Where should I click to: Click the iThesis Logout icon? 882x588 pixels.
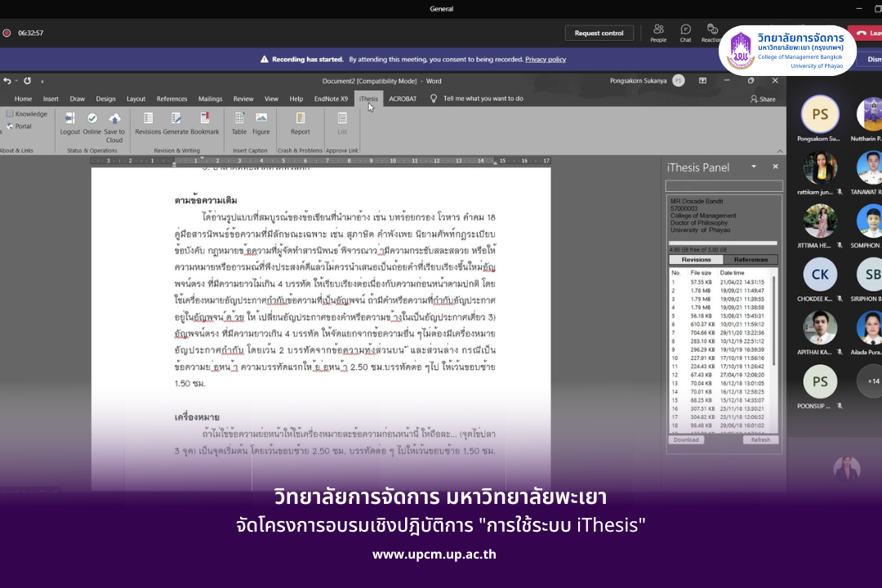pyautogui.click(x=69, y=118)
